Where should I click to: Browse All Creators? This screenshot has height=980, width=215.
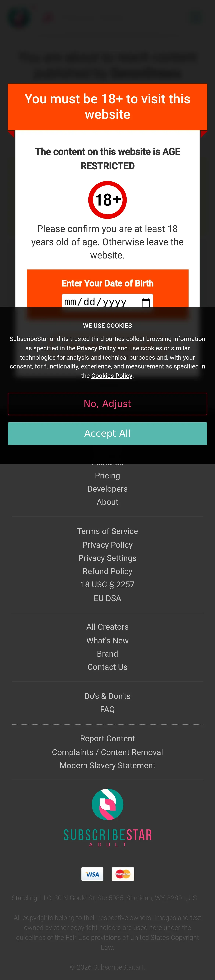[108, 627]
